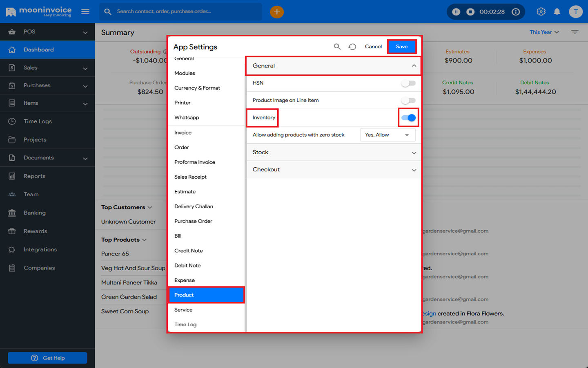Select Currency & Format settings category
The image size is (588, 368).
coord(197,88)
